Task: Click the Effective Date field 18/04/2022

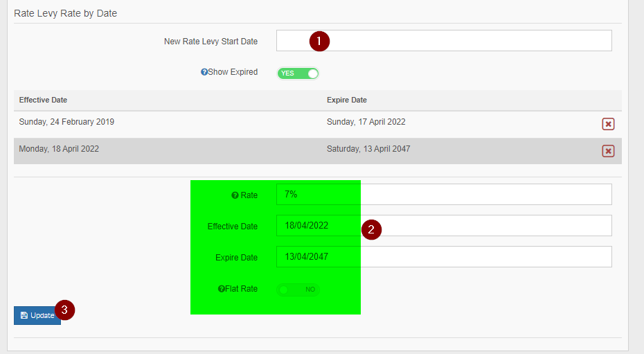Action: point(444,225)
